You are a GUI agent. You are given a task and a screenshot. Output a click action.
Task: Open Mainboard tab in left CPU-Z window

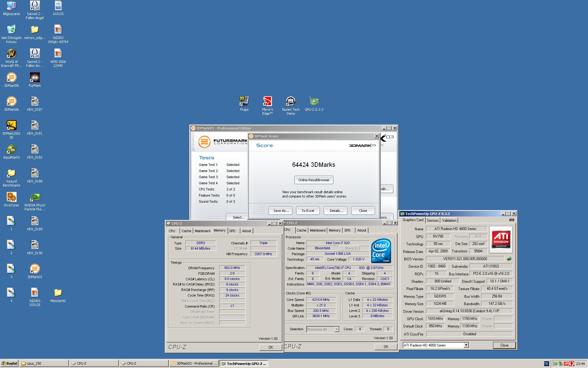pyautogui.click(x=202, y=231)
